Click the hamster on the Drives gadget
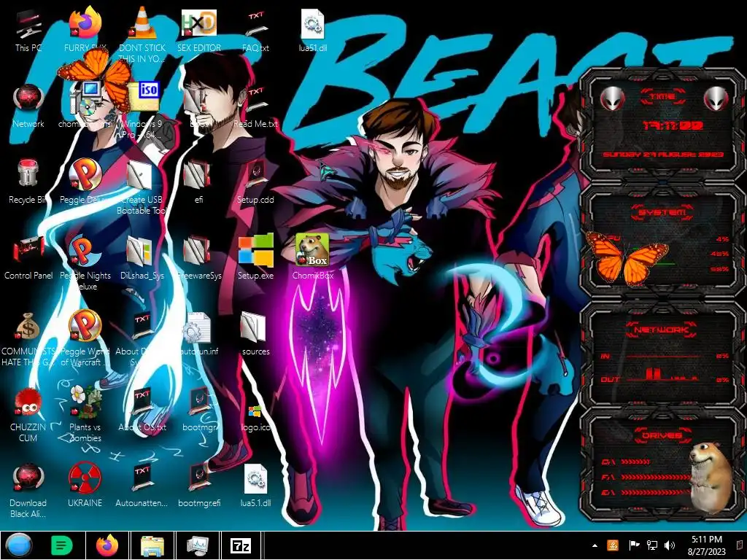Viewport: 747px width, 560px height. point(711,476)
